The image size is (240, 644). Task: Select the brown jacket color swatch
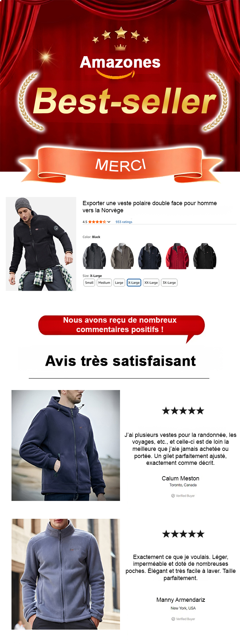click(x=122, y=256)
